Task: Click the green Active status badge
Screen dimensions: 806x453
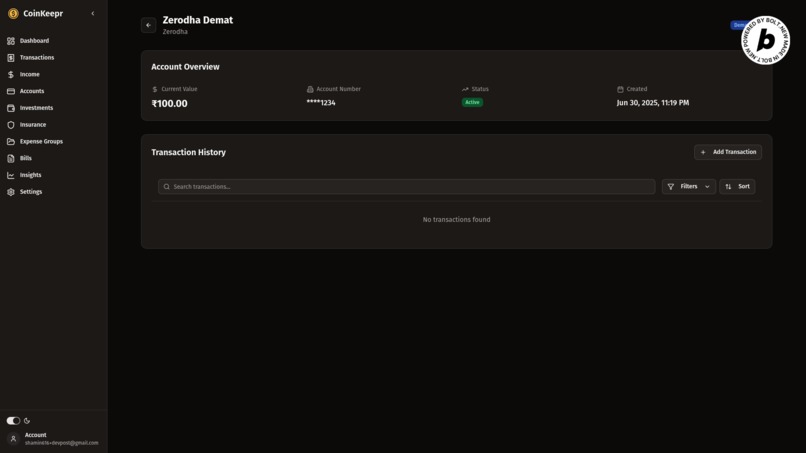Action: tap(472, 102)
